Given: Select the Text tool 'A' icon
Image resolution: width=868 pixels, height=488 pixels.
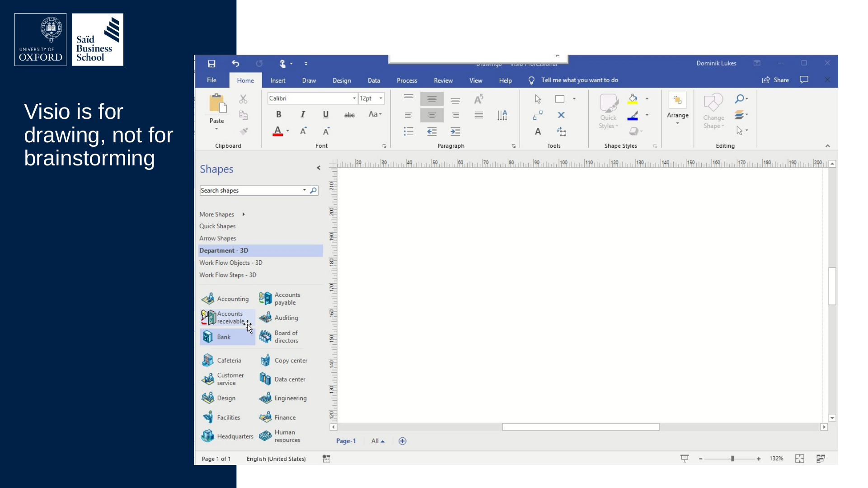Looking at the screenshot, I should 538,131.
